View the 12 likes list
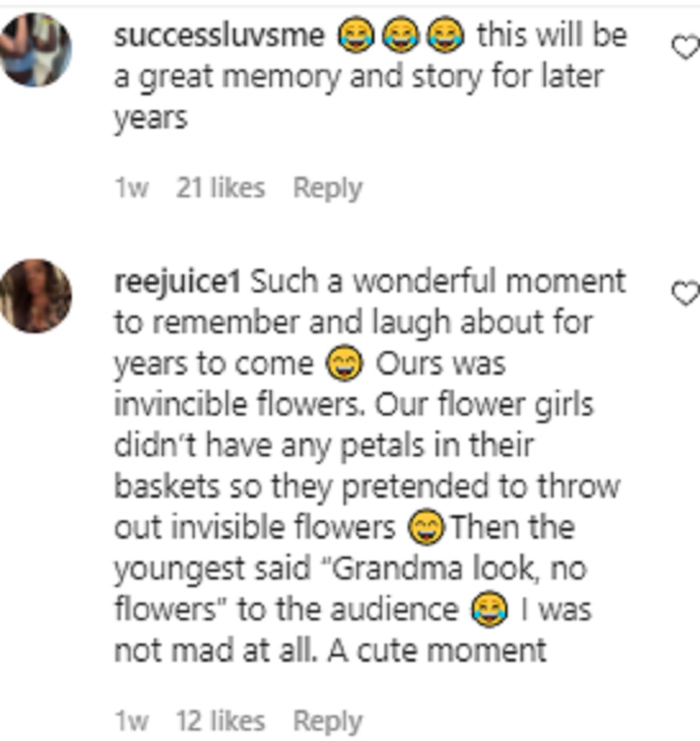Viewport: 700px width, 741px height. pos(220,722)
